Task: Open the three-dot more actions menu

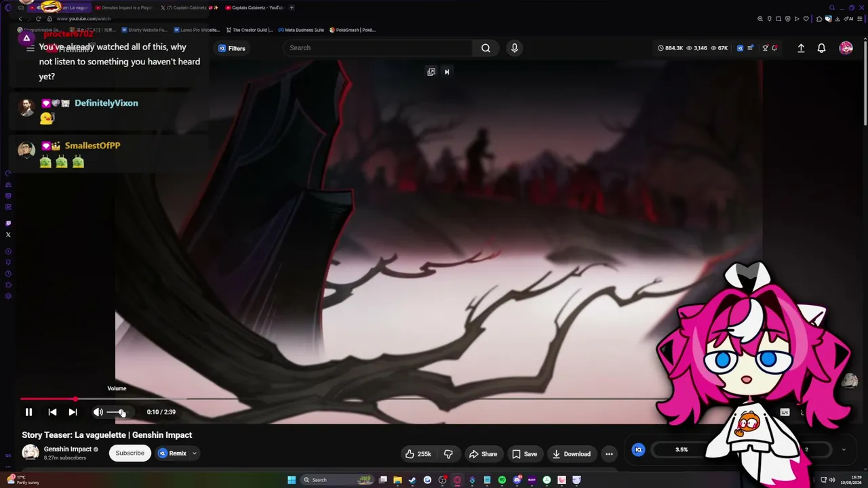Action: tap(609, 454)
